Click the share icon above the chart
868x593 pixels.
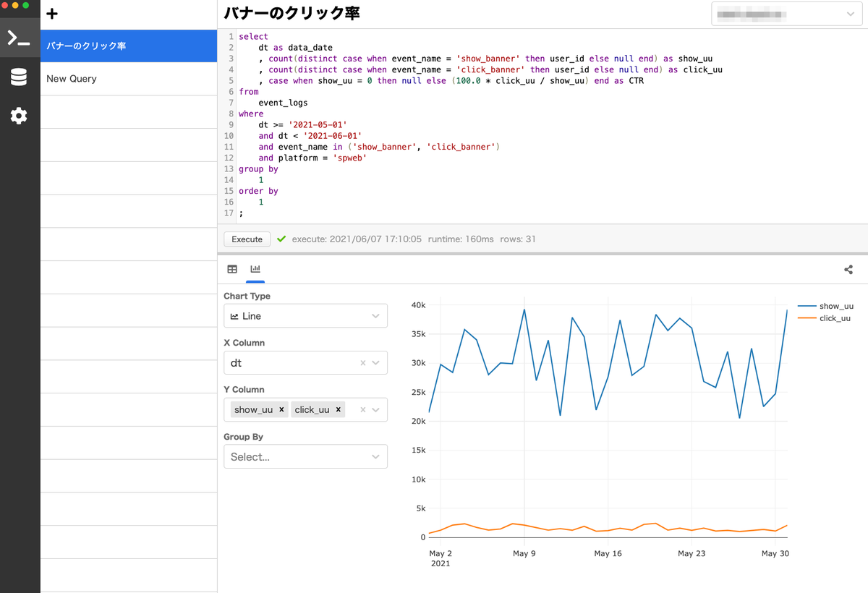(848, 268)
